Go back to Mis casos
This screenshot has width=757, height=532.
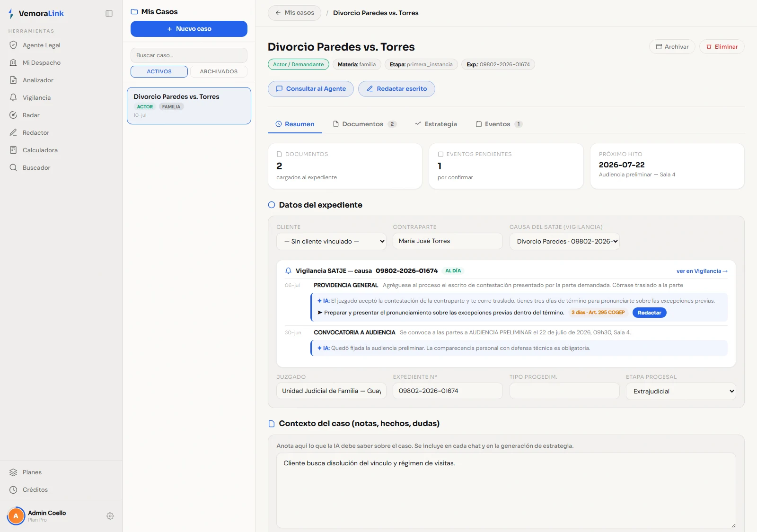pos(294,13)
